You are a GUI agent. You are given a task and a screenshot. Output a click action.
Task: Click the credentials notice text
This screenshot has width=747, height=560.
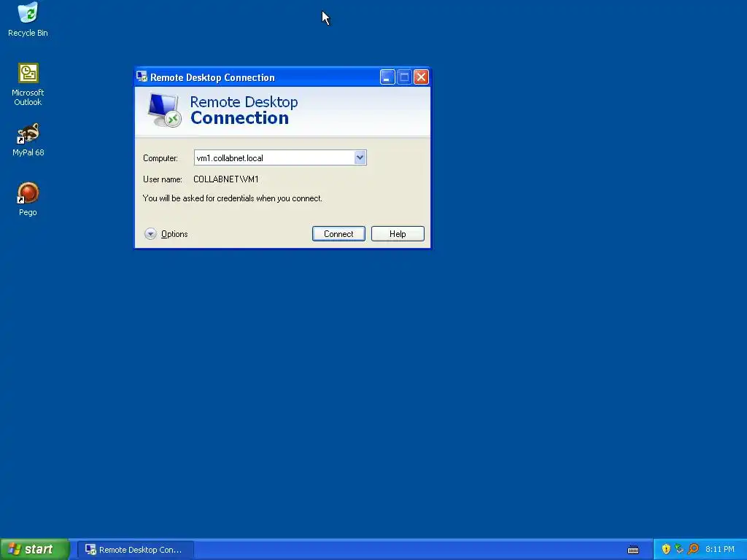pyautogui.click(x=233, y=198)
